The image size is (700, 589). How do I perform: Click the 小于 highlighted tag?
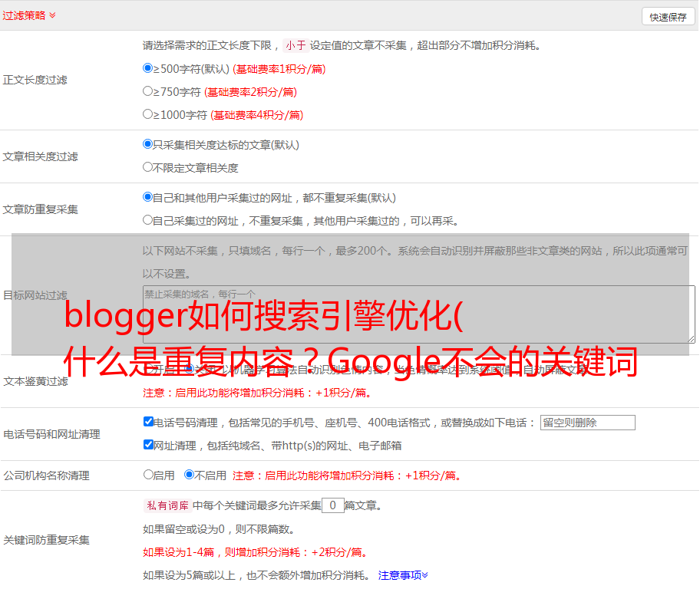coord(296,45)
